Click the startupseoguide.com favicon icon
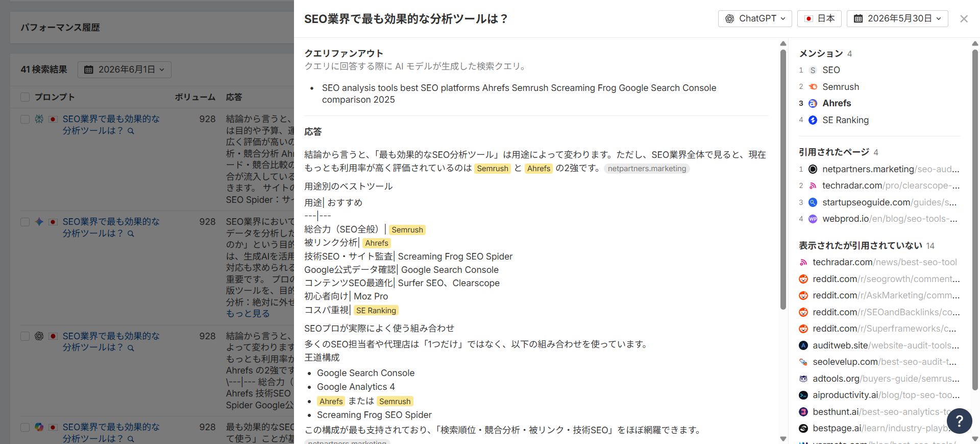This screenshot has width=980, height=444. (x=813, y=202)
